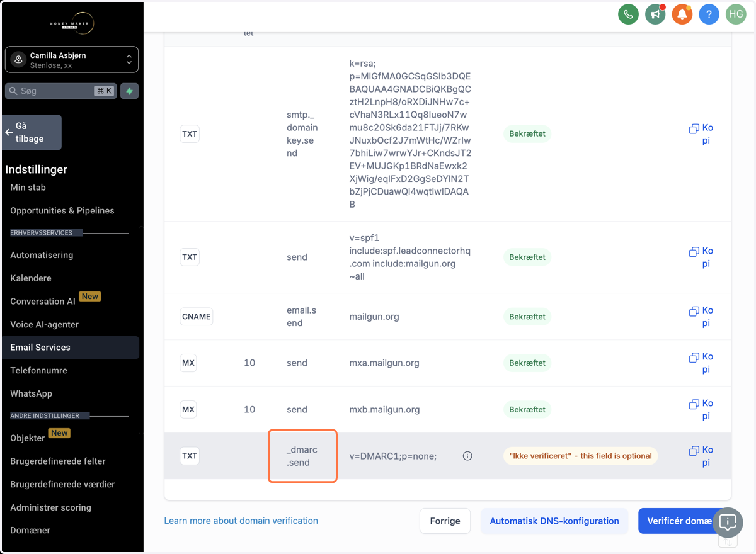The image size is (756, 554).
Task: Select Telefonnumre in the sidebar
Action: click(x=38, y=370)
